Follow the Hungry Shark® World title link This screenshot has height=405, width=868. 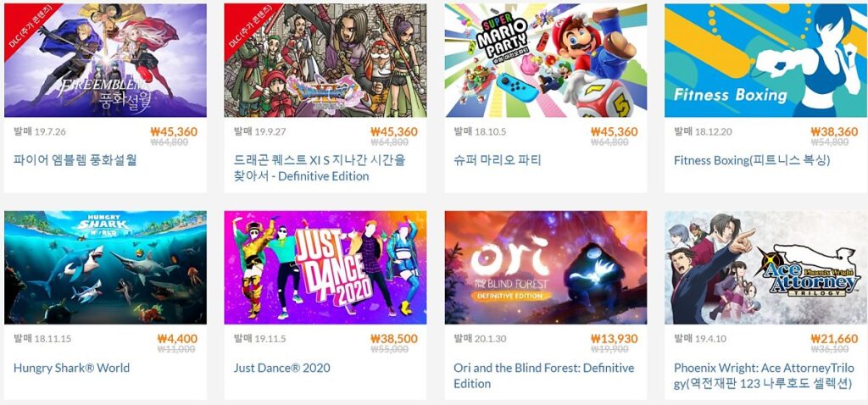pos(71,368)
